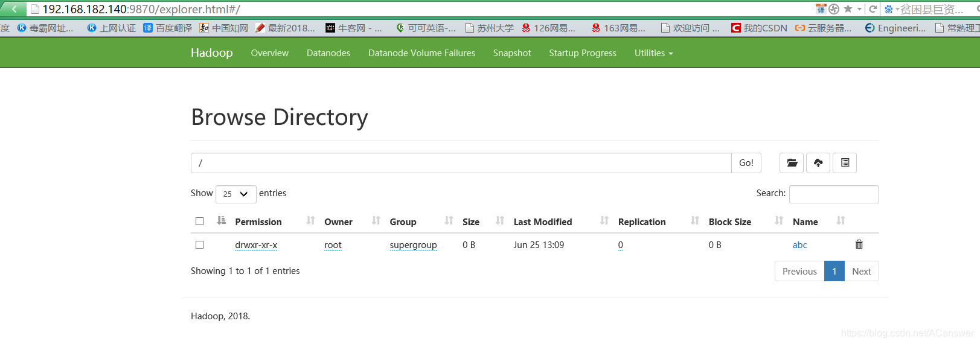Image resolution: width=980 pixels, height=344 pixels.
Task: Open the 163网易 bookmark
Action: click(619, 28)
